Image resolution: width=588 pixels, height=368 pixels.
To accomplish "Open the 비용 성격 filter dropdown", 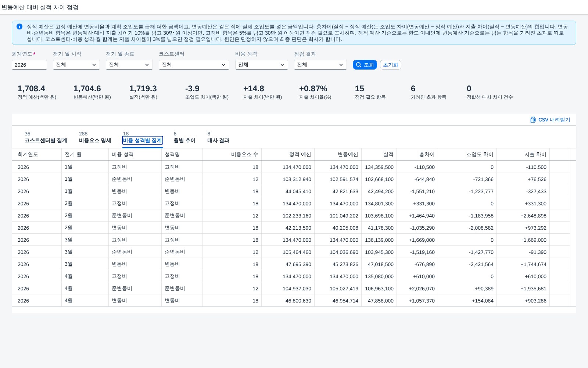I will coord(262,65).
